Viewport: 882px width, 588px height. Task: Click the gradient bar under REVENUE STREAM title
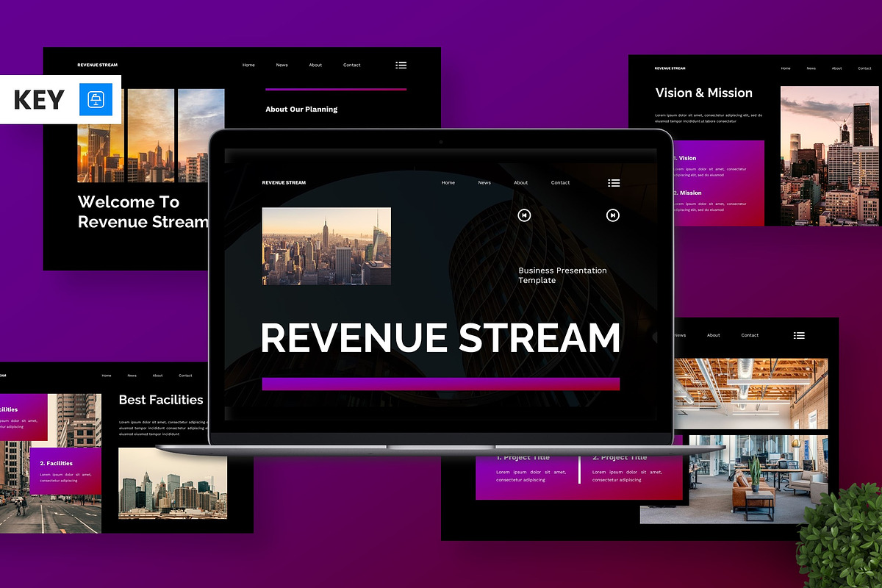pos(440,384)
